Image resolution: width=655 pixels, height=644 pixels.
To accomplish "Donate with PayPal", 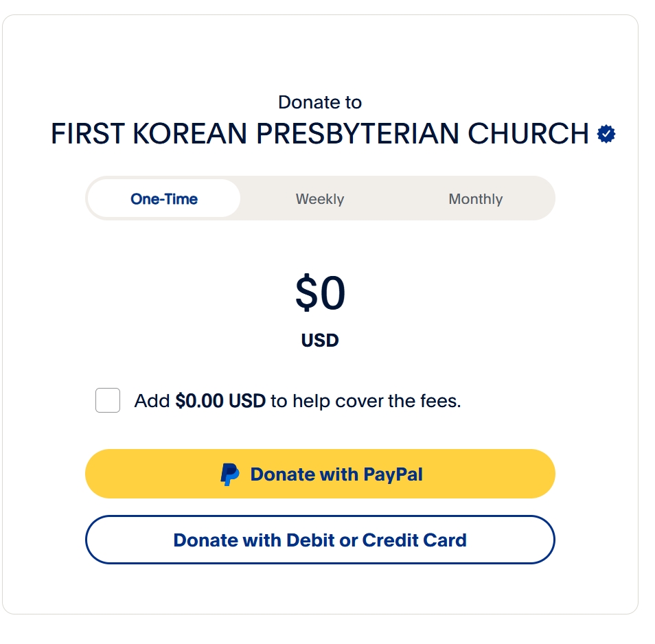I will pyautogui.click(x=320, y=474).
